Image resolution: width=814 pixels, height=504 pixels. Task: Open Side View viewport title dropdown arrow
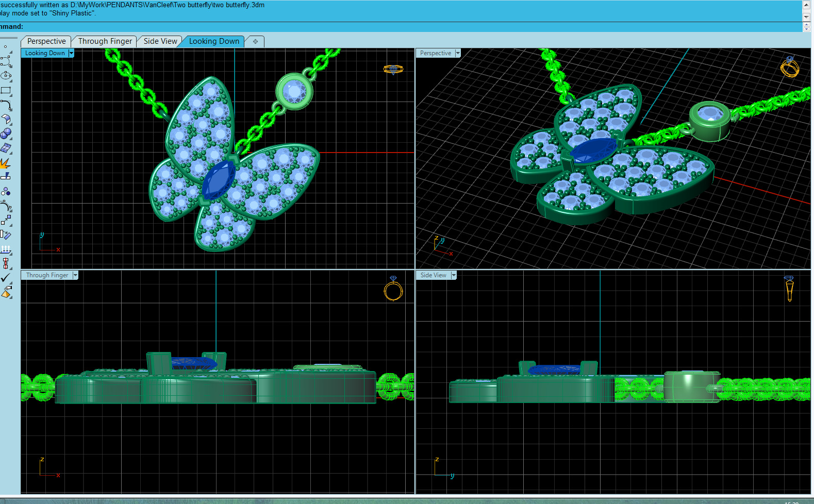coord(454,275)
